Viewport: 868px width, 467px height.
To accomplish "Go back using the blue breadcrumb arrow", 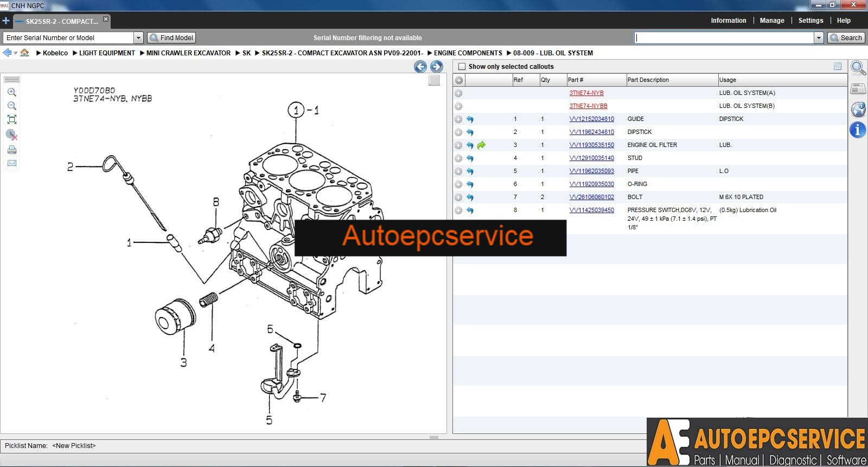I will 7,53.
